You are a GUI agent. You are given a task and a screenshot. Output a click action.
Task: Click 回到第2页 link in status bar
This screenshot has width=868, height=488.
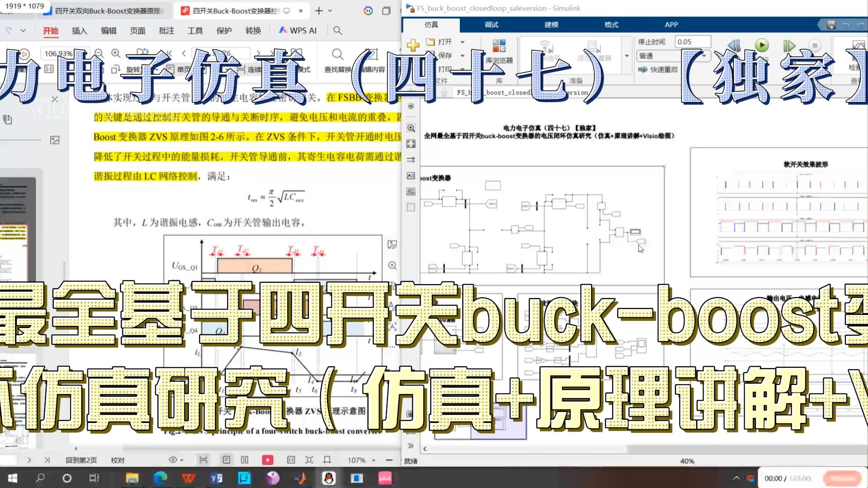point(81,460)
